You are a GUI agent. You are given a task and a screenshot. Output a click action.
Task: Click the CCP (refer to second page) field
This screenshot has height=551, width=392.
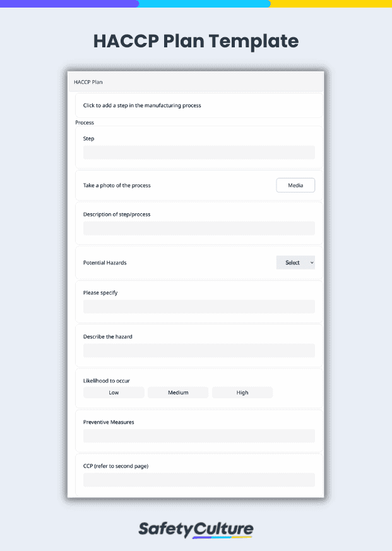click(x=199, y=480)
